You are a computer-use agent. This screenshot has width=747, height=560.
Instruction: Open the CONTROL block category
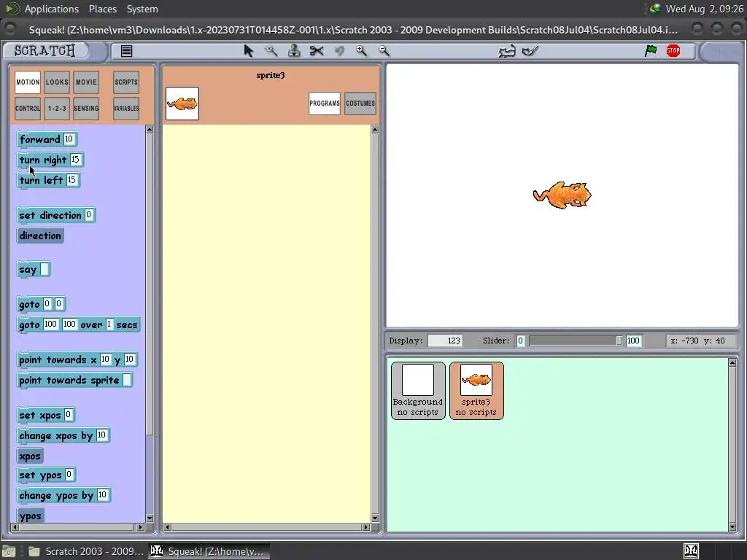point(28,109)
